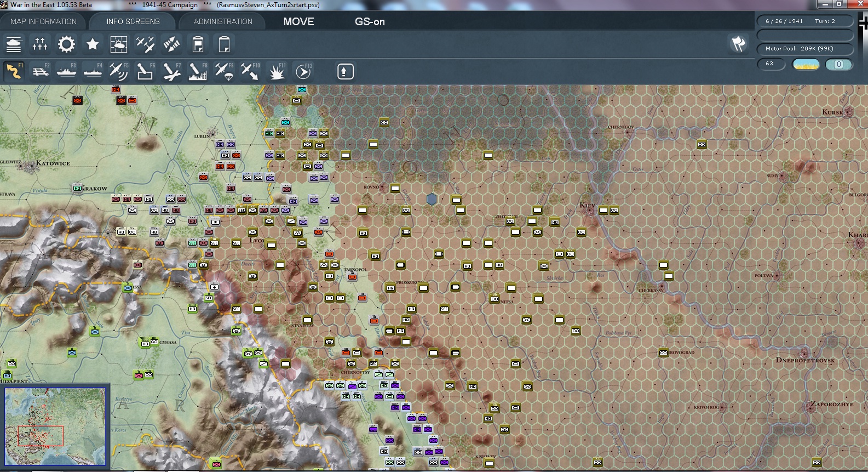Open the report document icon with flag

[x=198, y=44]
